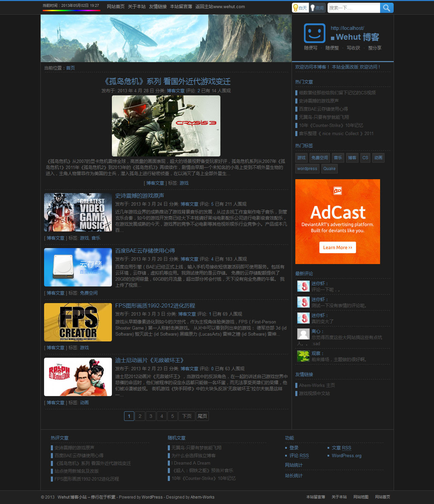Open the 评论 RSS feed link

pos(299,455)
